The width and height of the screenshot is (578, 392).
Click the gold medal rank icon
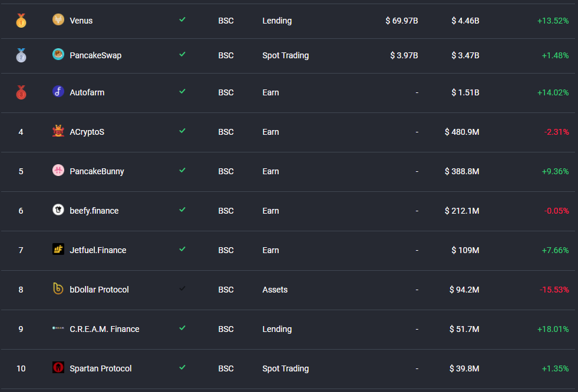(21, 21)
